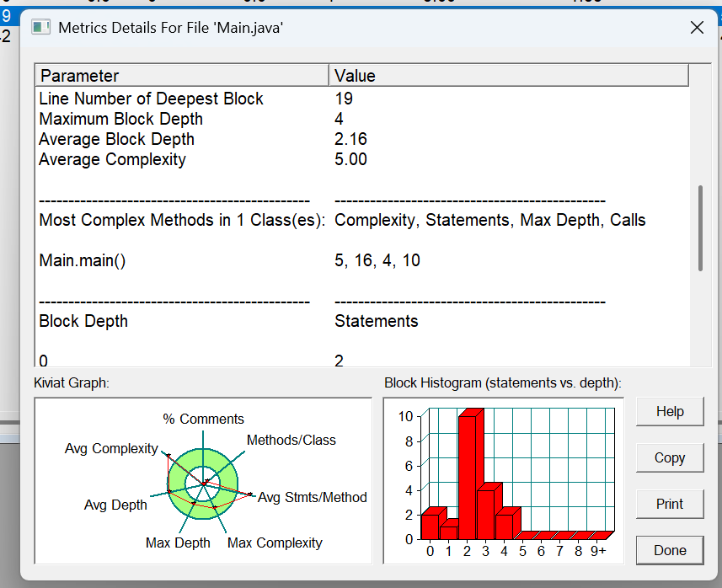Open Help for metrics details
The height and width of the screenshot is (588, 722).
pos(670,411)
